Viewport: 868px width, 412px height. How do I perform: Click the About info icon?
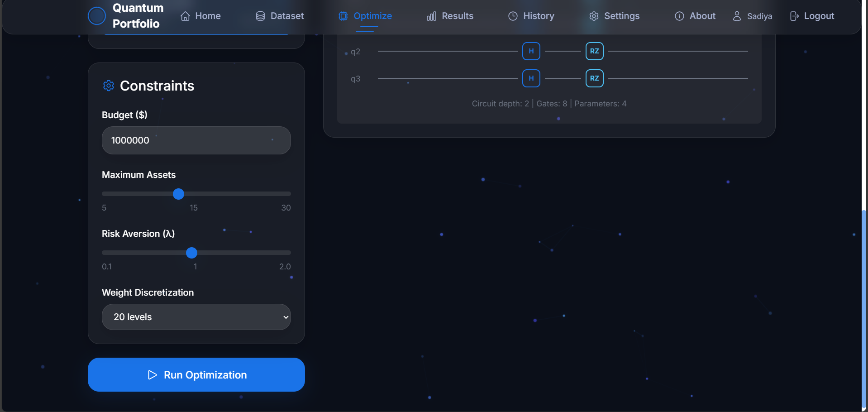click(x=679, y=16)
